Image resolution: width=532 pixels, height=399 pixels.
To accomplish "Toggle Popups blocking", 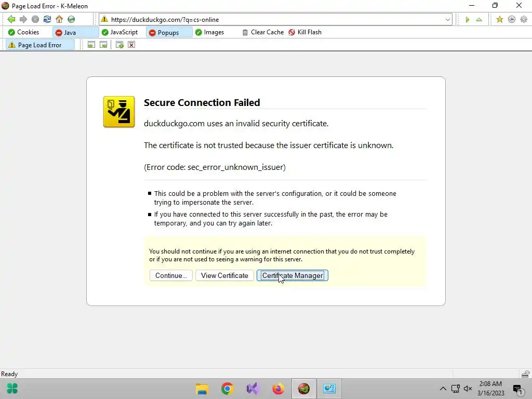I will pos(169,33).
